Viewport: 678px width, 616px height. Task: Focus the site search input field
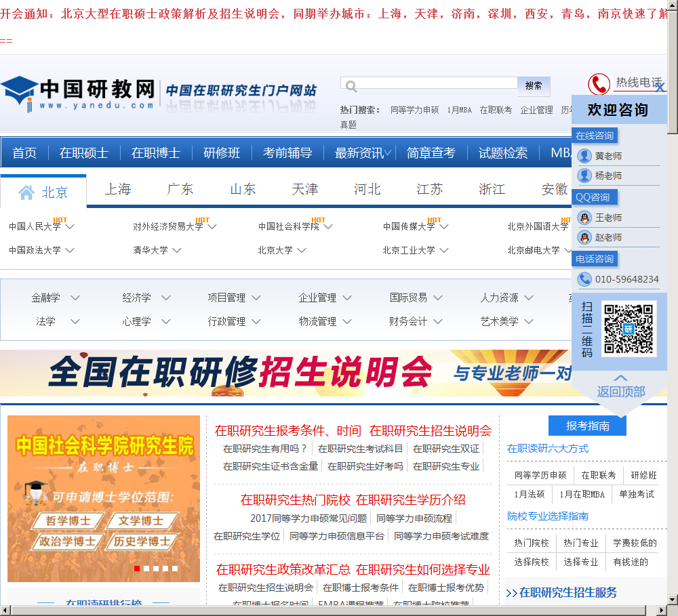(x=429, y=83)
